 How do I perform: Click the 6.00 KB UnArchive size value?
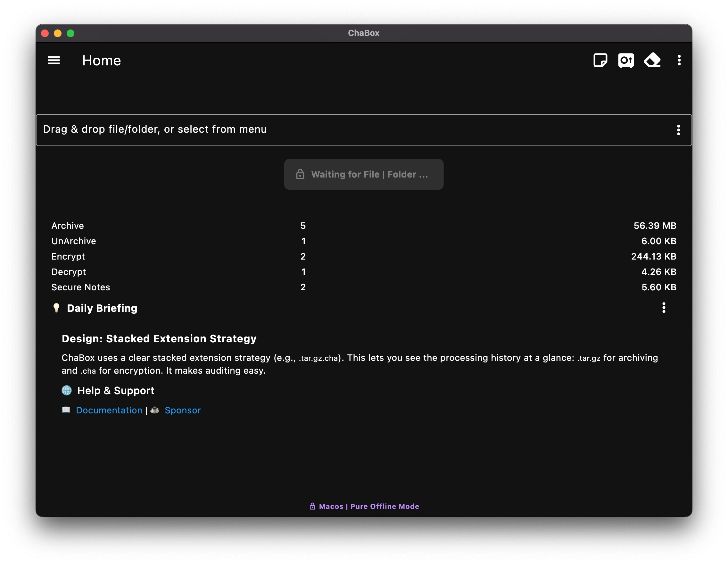pyautogui.click(x=659, y=241)
